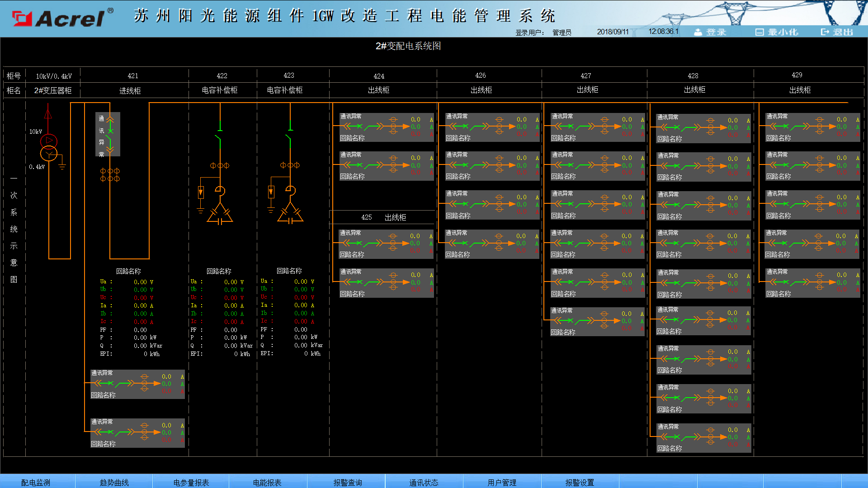Click the fourth circuit breaker in cabinet 426
The image size is (868, 488).
coord(492,244)
